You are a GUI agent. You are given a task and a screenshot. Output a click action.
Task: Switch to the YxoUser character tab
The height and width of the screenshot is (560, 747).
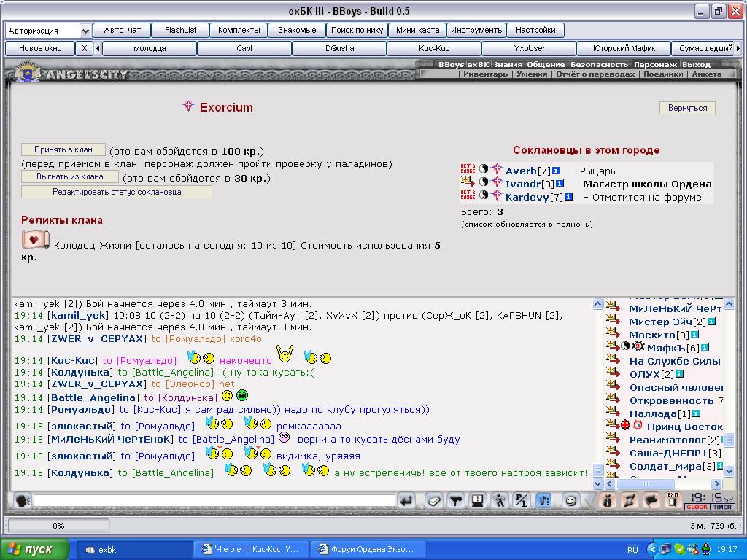pyautogui.click(x=529, y=48)
